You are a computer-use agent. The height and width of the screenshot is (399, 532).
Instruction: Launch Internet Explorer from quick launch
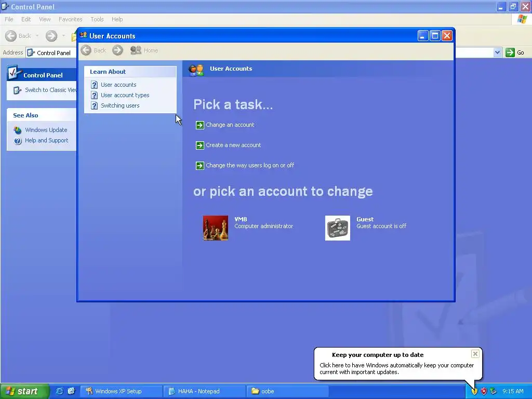[x=59, y=391]
